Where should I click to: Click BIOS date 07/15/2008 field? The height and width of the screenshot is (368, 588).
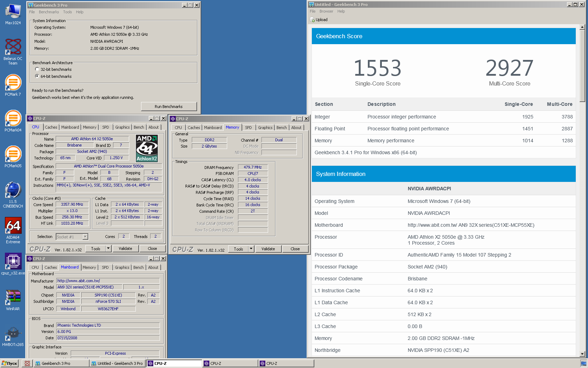108,338
